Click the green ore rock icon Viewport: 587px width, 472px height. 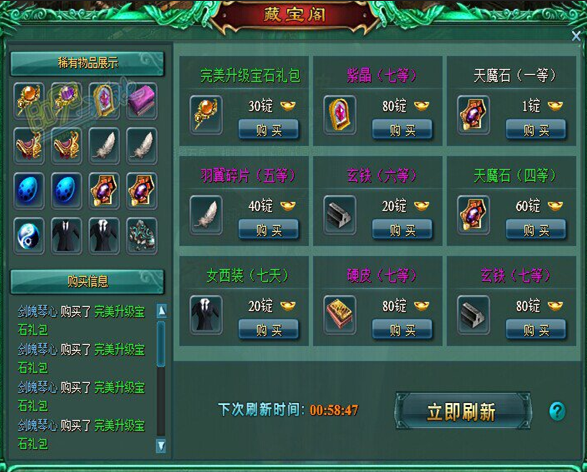(142, 236)
